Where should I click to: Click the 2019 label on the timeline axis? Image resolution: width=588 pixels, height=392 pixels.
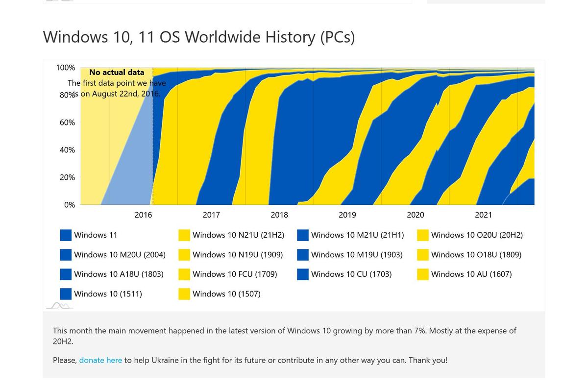pyautogui.click(x=347, y=215)
